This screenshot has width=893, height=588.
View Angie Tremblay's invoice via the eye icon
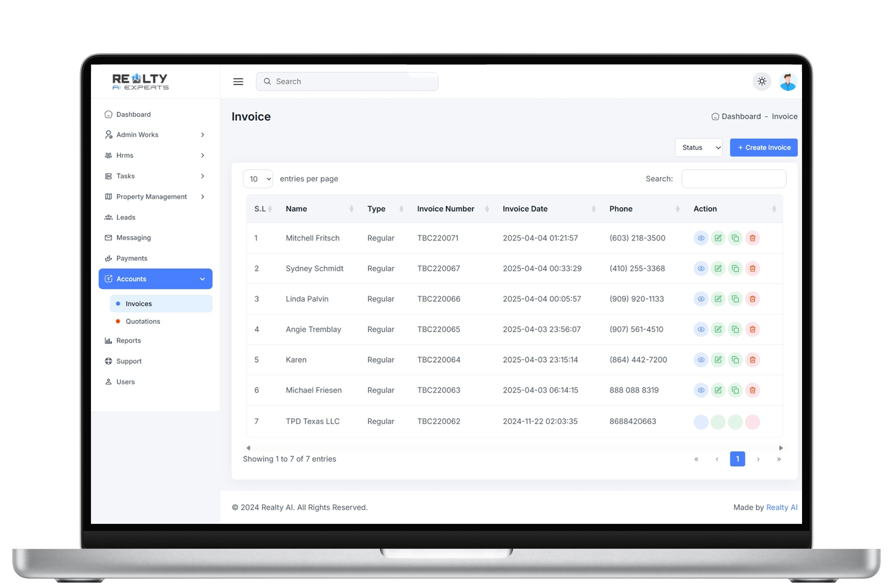[701, 329]
